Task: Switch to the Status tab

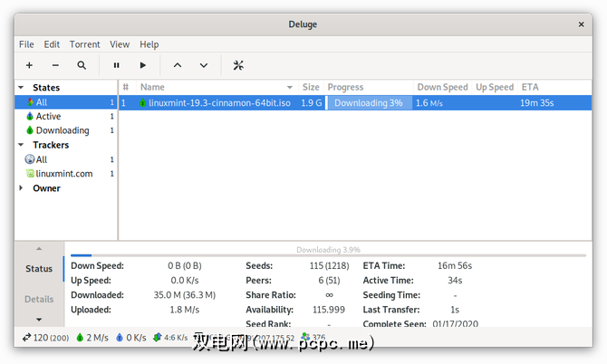Action: tap(39, 268)
